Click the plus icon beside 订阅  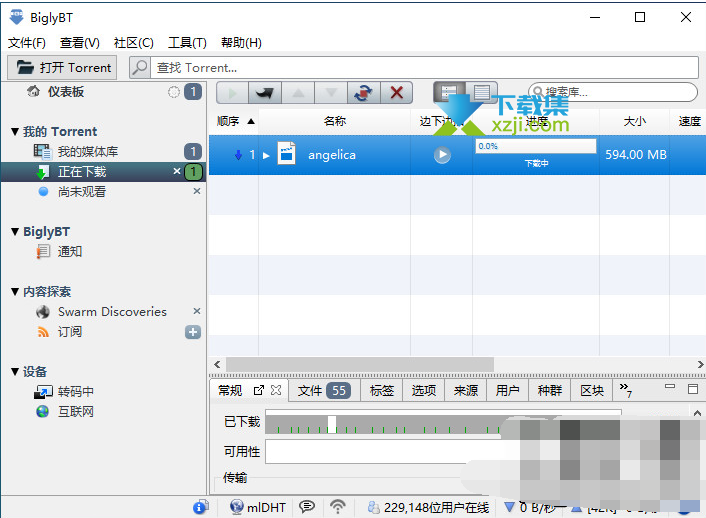193,332
